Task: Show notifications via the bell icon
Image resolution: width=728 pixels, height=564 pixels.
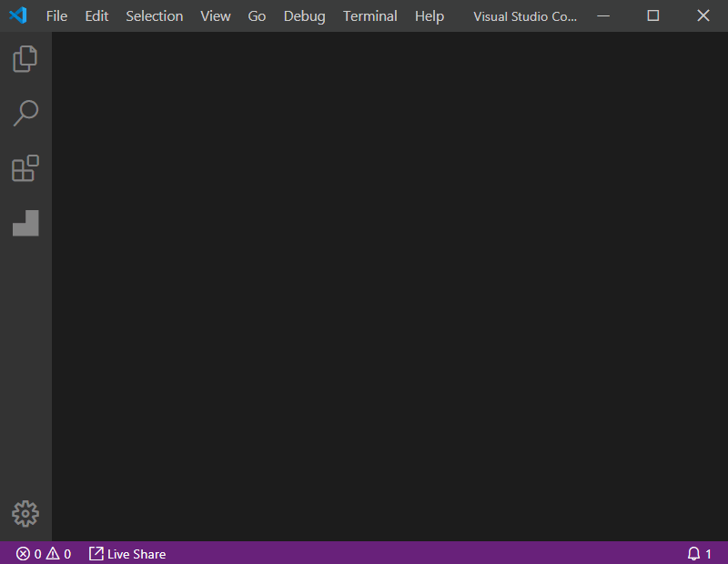Action: [699, 553]
